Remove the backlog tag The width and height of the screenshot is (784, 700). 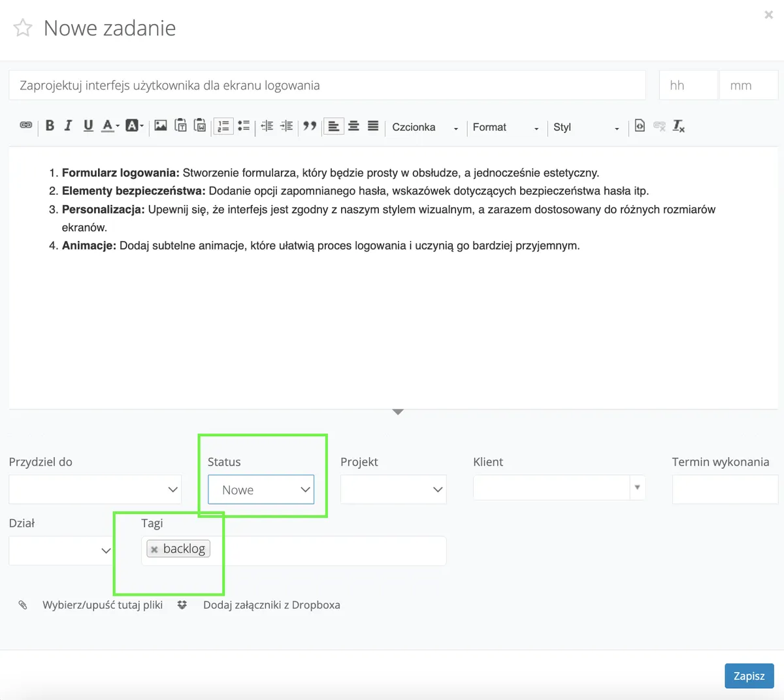(x=154, y=550)
